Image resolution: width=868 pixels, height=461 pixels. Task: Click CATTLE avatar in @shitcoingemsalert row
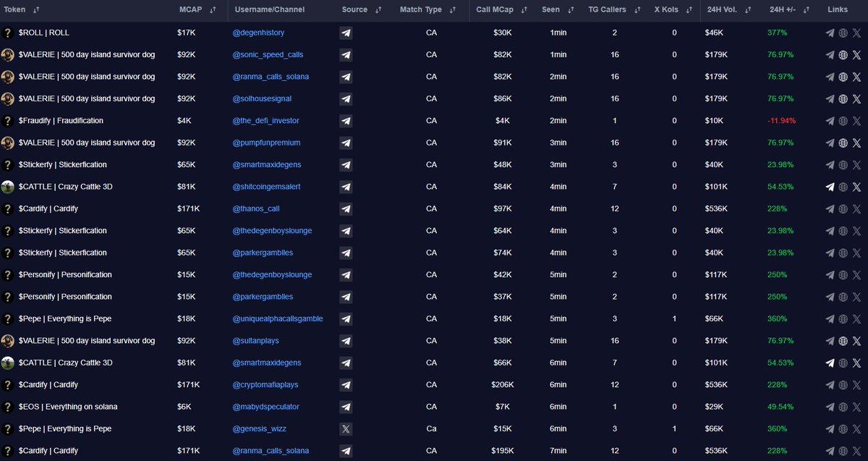click(x=8, y=187)
